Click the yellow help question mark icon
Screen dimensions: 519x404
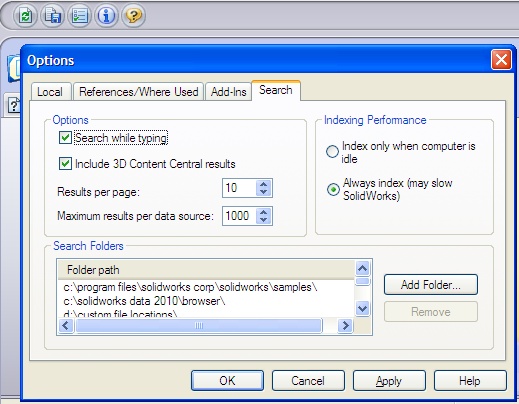click(133, 16)
